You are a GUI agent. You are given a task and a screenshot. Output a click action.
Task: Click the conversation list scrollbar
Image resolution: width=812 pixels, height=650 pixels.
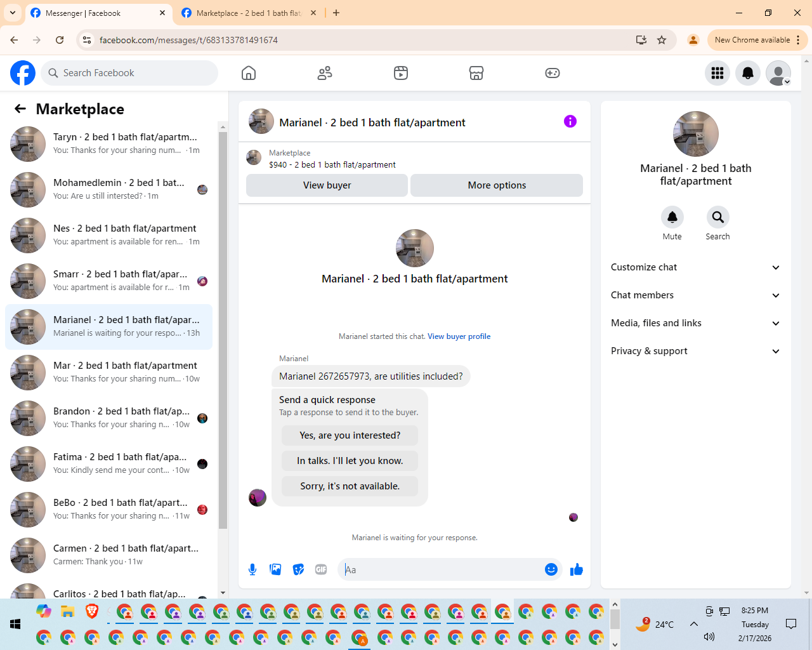223,330
